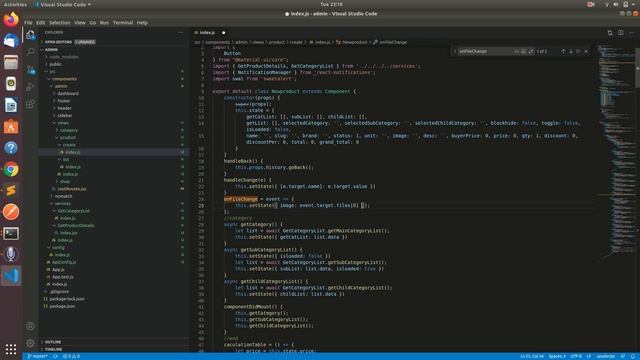Open the Terminal menu
Image resolution: width=640 pixels, height=360 pixels.
click(x=123, y=22)
